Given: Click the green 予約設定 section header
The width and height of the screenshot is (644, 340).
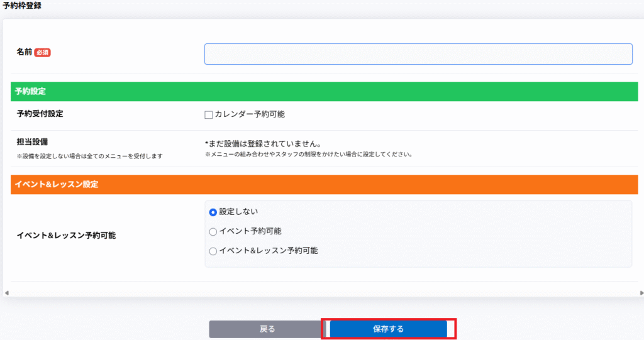Looking at the screenshot, I should click(x=324, y=91).
